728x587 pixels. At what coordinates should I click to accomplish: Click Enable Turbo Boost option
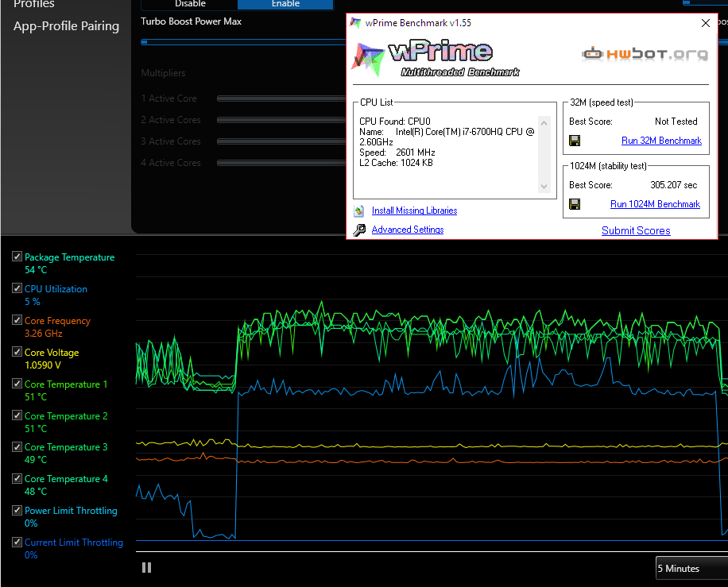(285, 4)
